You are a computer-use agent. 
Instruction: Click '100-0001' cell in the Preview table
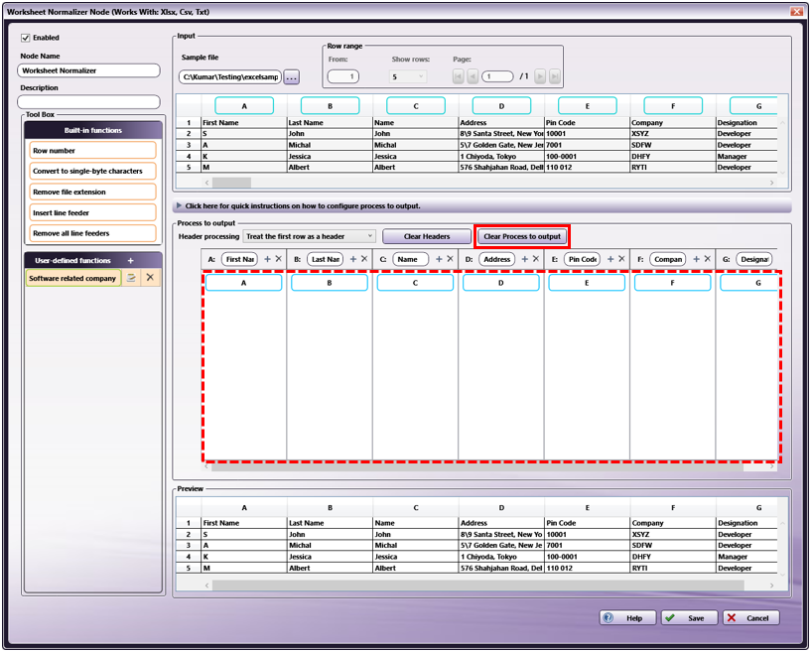click(x=588, y=557)
